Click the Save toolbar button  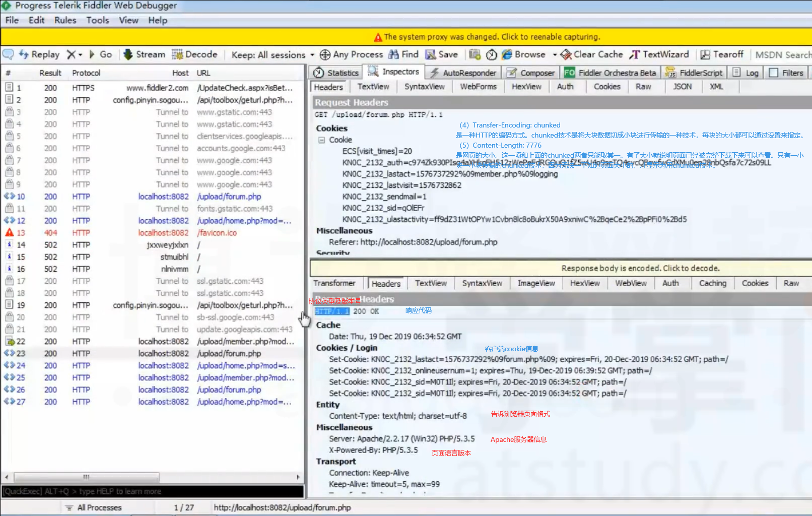(441, 54)
